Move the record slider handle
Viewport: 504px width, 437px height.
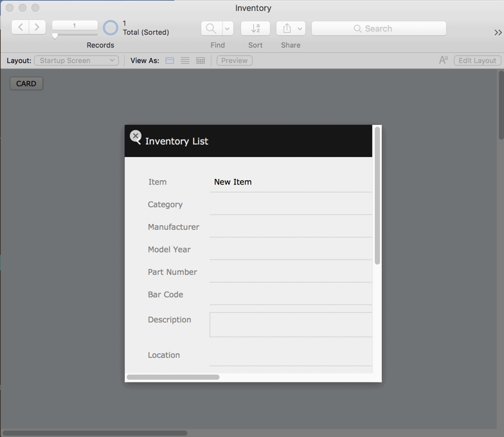pyautogui.click(x=55, y=35)
